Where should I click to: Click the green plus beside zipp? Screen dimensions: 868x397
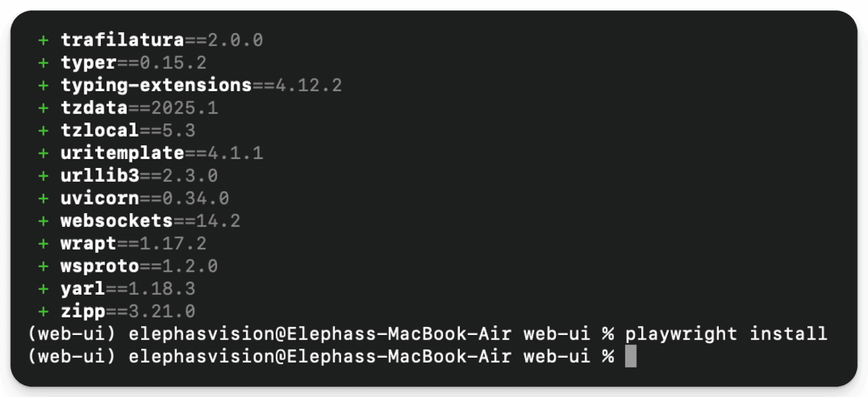point(43,312)
